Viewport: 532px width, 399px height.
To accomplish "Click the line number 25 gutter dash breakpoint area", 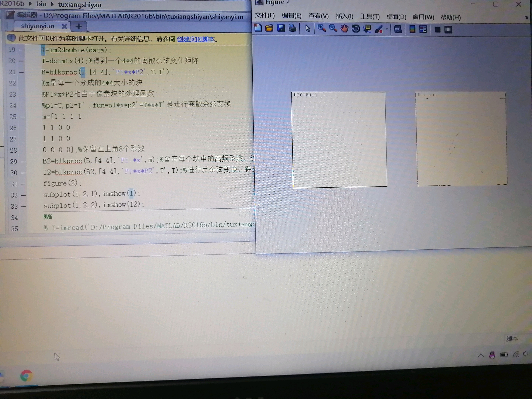I will tap(22, 117).
